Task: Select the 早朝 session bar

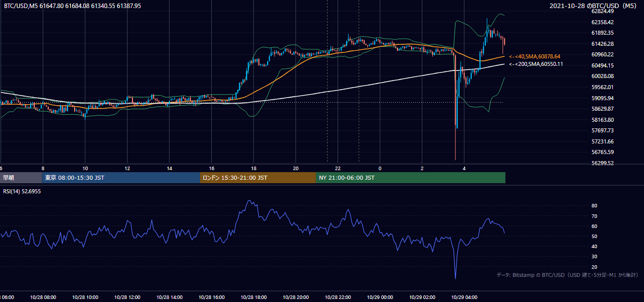Action: (x=21, y=178)
